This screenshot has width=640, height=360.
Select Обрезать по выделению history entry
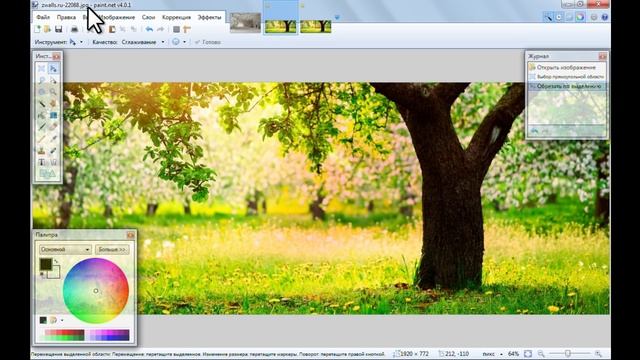click(566, 86)
